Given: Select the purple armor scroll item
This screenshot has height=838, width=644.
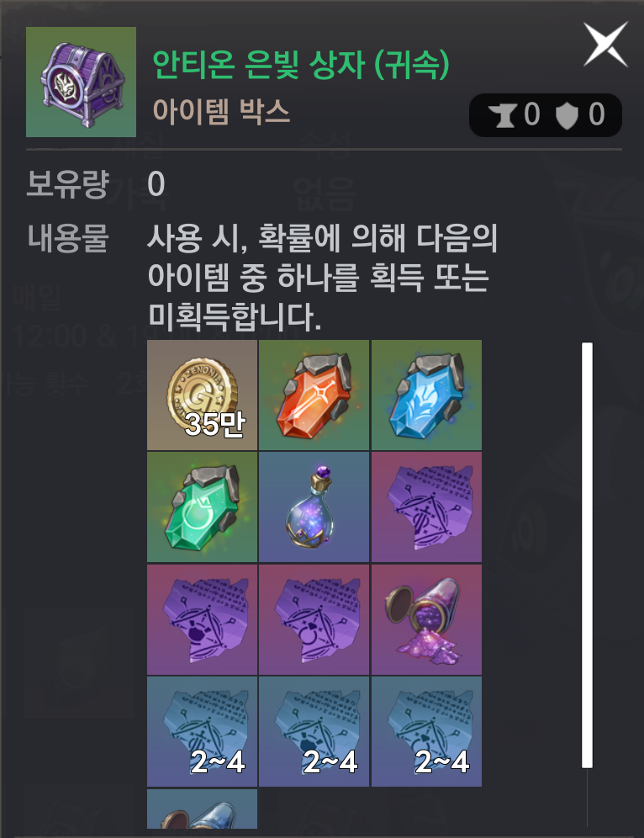Looking at the screenshot, I should [x=202, y=619].
